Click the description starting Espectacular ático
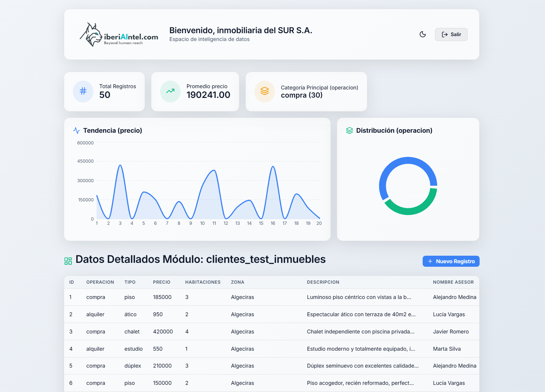This screenshot has width=545, height=392. coord(361,314)
